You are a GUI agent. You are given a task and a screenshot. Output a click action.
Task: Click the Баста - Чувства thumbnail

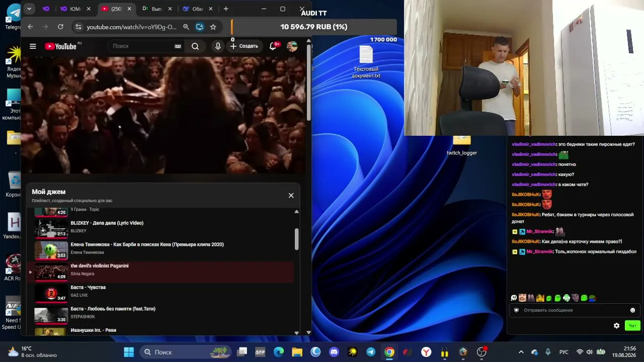(51, 293)
